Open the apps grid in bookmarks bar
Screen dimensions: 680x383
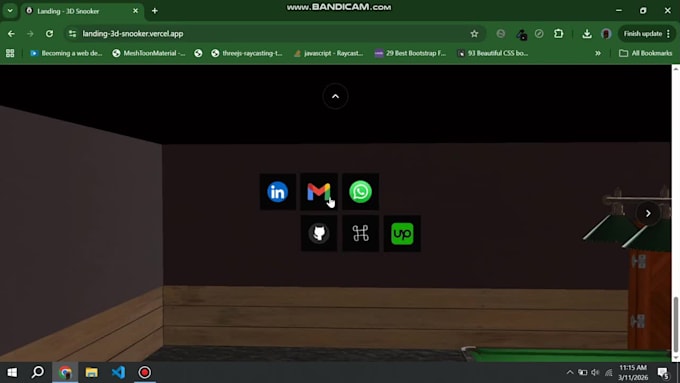coord(10,53)
